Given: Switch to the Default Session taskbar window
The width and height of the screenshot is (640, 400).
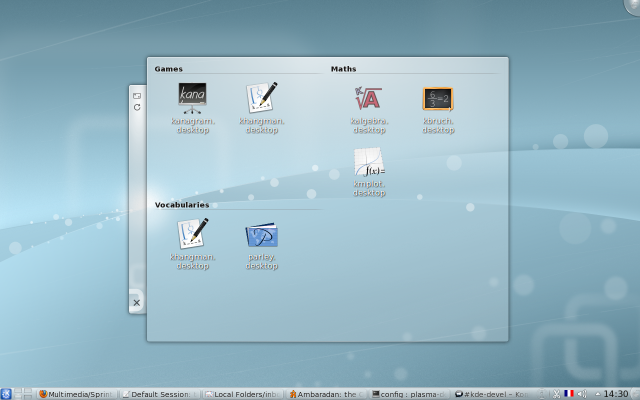Looking at the screenshot, I should (x=160, y=393).
